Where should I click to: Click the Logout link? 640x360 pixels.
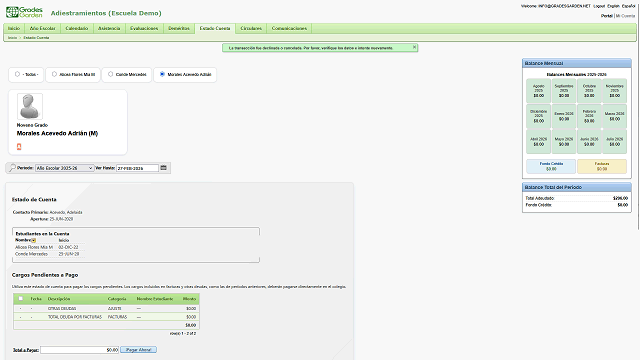pos(599,6)
